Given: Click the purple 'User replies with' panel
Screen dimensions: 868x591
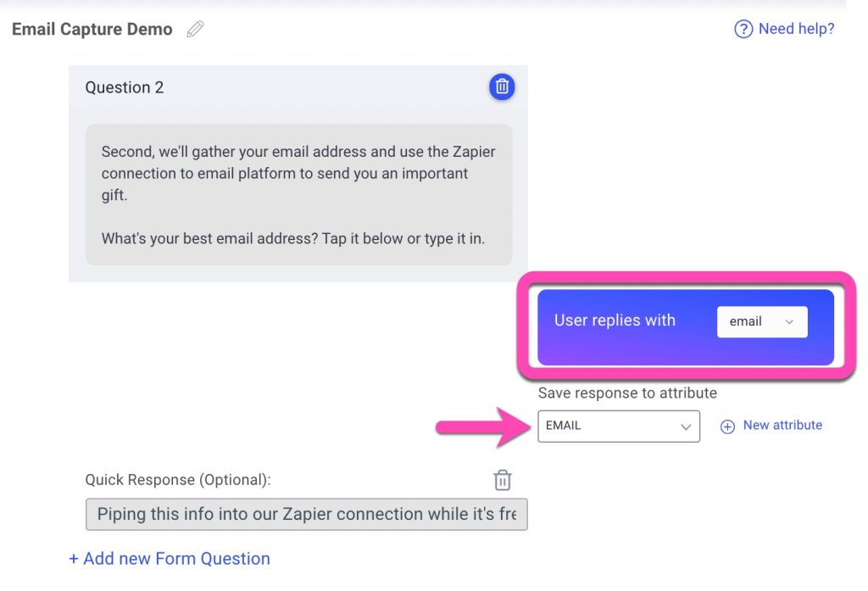Looking at the screenshot, I should pyautogui.click(x=685, y=327).
